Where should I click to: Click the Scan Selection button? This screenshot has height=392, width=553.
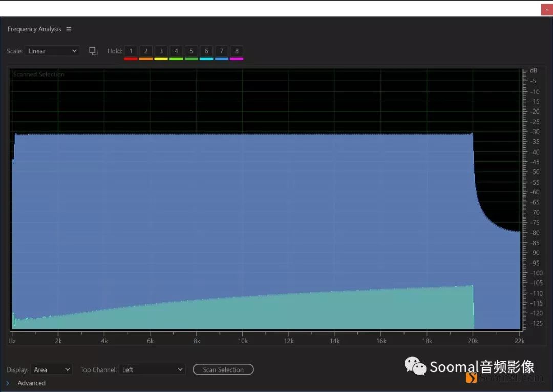pyautogui.click(x=223, y=369)
